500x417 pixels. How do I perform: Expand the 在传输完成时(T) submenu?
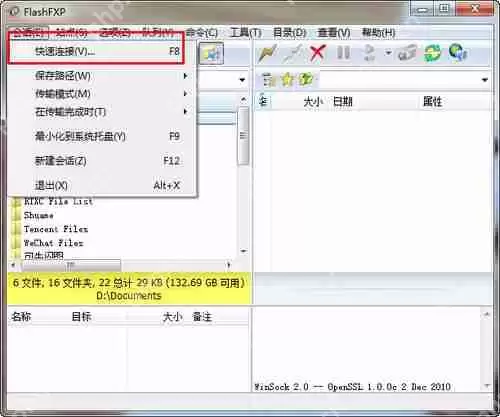click(x=103, y=112)
